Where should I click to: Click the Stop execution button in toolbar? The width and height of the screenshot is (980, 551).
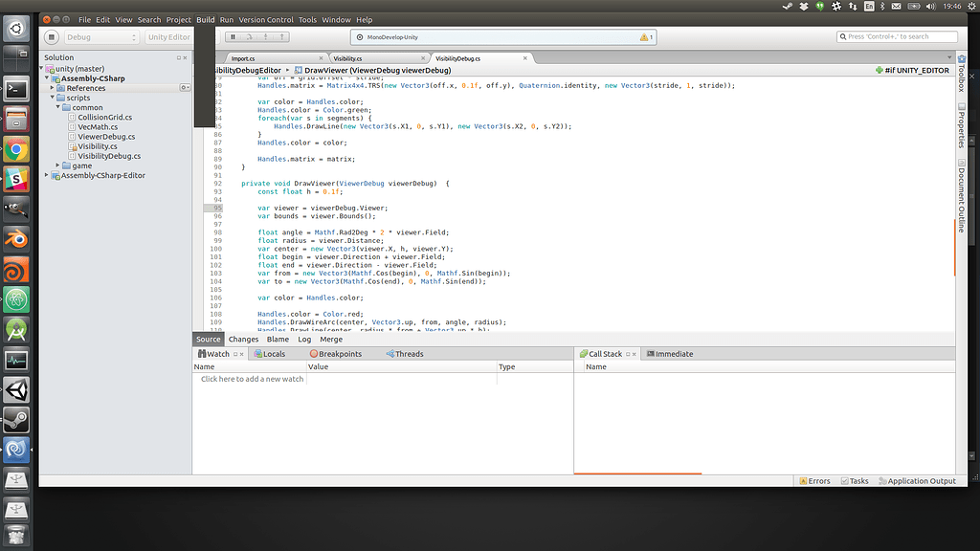tap(54, 37)
